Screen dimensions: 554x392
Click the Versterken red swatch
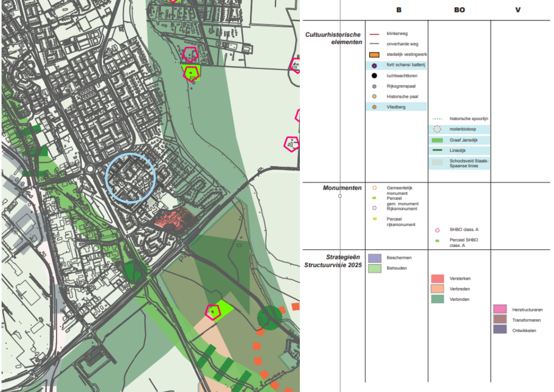click(438, 279)
